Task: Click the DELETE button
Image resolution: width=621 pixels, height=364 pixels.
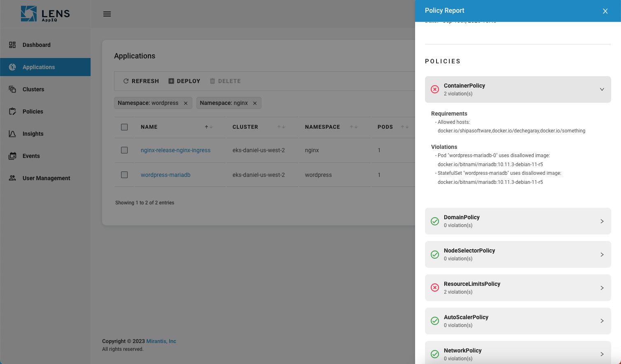Action: pos(225,81)
